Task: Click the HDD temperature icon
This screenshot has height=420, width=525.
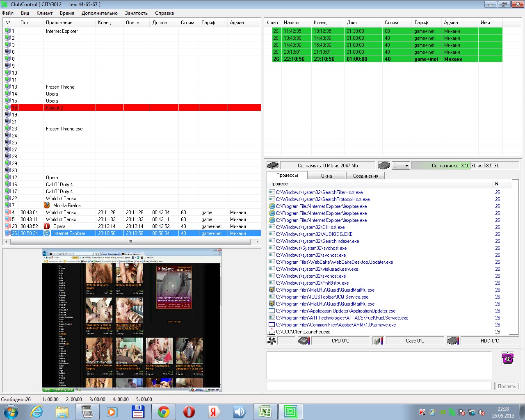Action: pos(453,341)
